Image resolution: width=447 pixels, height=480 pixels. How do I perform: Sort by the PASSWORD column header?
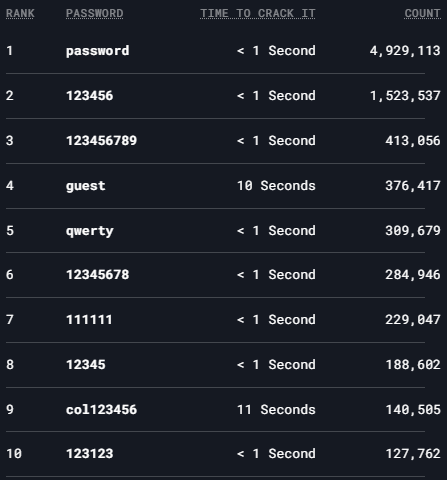pos(94,13)
